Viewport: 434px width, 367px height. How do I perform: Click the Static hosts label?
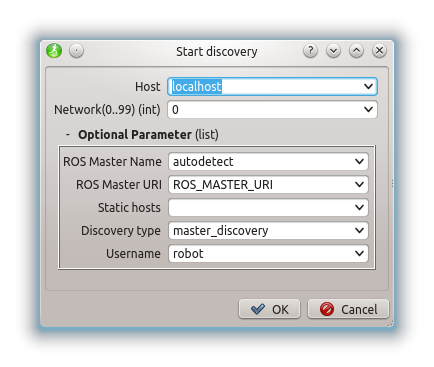coord(129,208)
